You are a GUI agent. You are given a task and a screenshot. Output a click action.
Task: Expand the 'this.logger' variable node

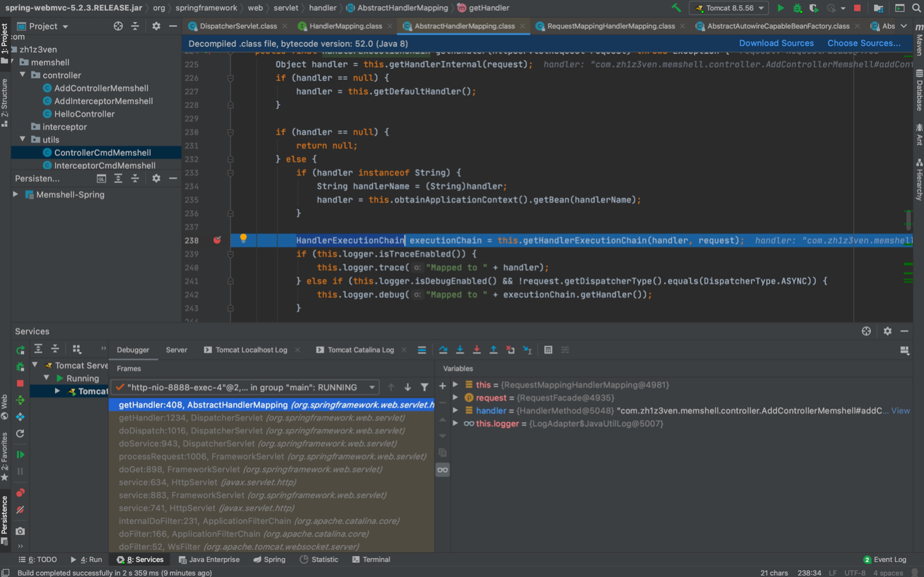point(455,424)
